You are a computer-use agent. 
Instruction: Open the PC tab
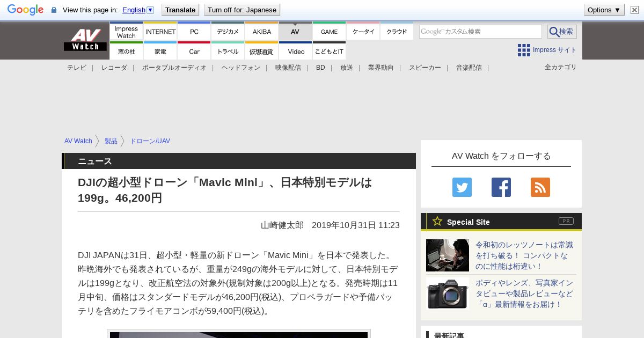point(194,32)
